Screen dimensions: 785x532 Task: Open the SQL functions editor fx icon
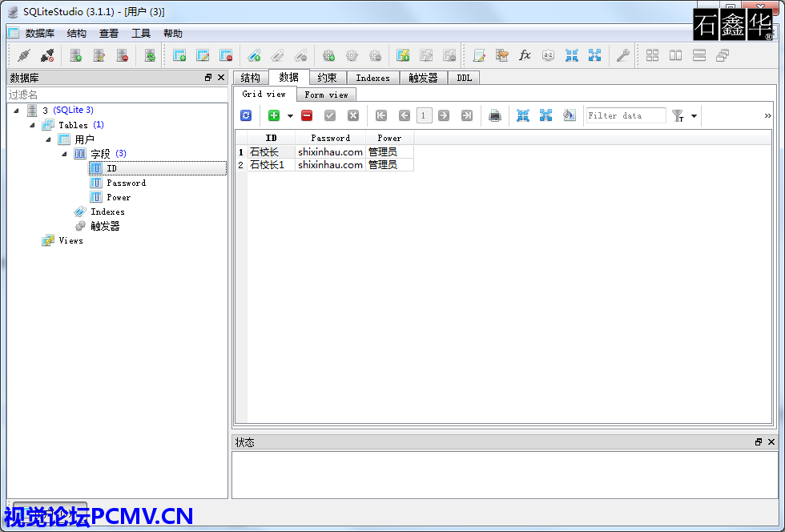pyautogui.click(x=525, y=55)
